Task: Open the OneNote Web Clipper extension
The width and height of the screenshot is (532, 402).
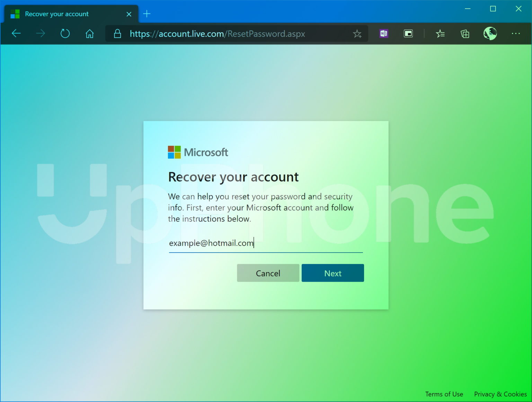Action: coord(383,33)
